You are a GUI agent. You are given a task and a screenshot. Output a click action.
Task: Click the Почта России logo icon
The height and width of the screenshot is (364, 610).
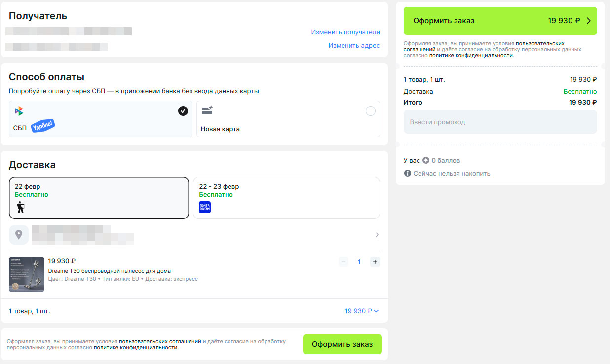pos(205,207)
